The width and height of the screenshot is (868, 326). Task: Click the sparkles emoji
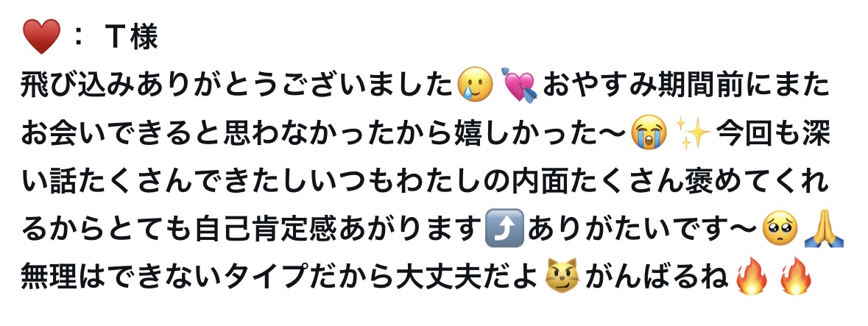694,133
